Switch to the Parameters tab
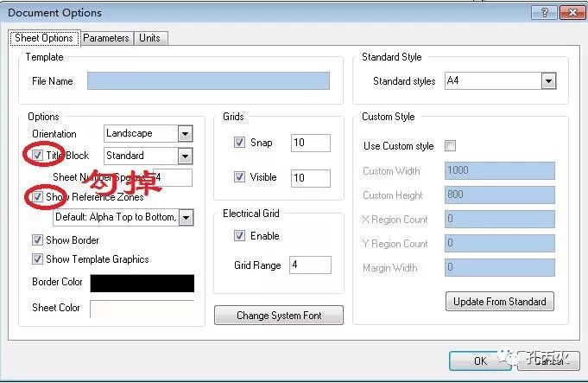The height and width of the screenshot is (383, 588). point(106,38)
